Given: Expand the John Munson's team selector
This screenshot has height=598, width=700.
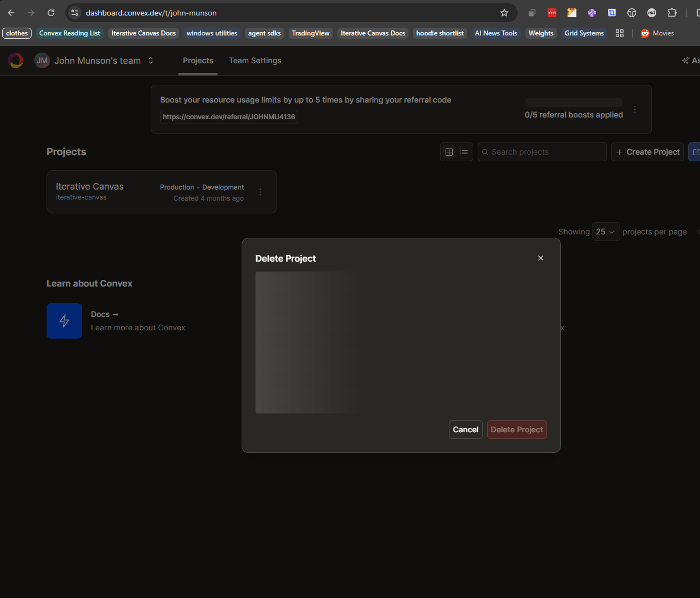Looking at the screenshot, I should 151,60.
